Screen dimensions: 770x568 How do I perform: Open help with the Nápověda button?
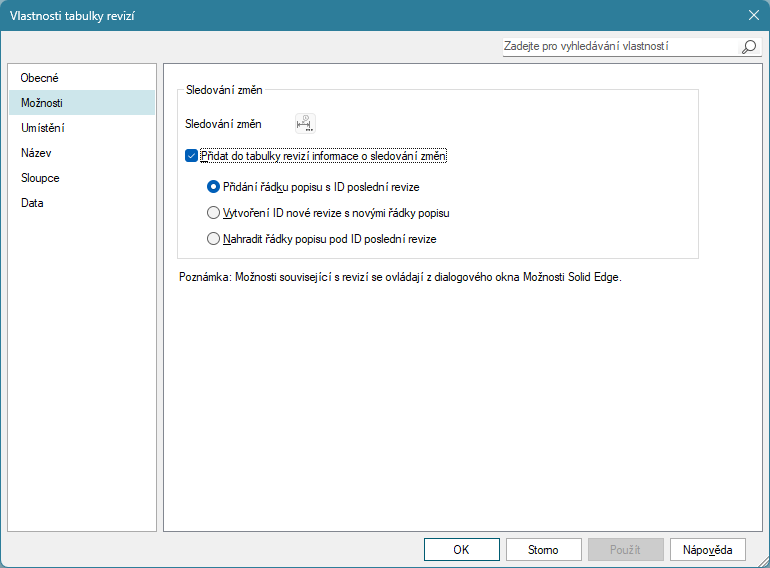point(707,550)
